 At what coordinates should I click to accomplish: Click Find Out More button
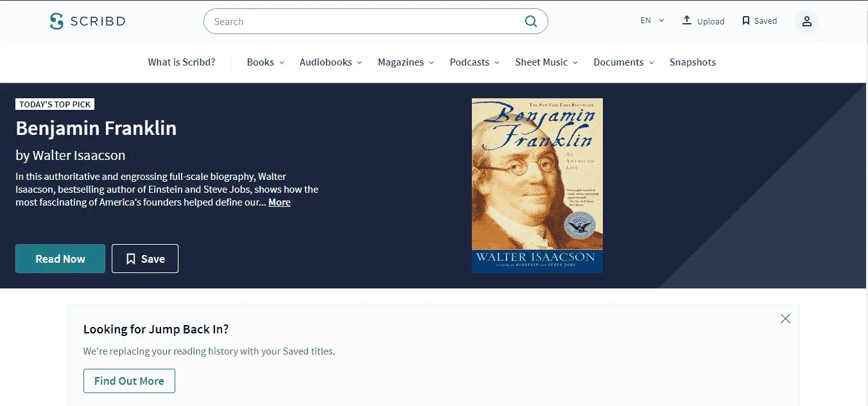[x=129, y=381]
